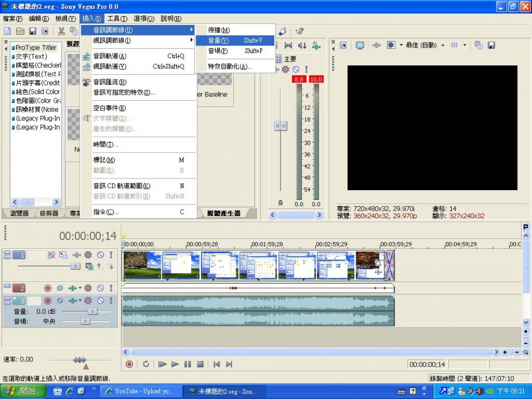Click the YouTube Upload taskbar button
The image size is (532, 399).
(143, 391)
